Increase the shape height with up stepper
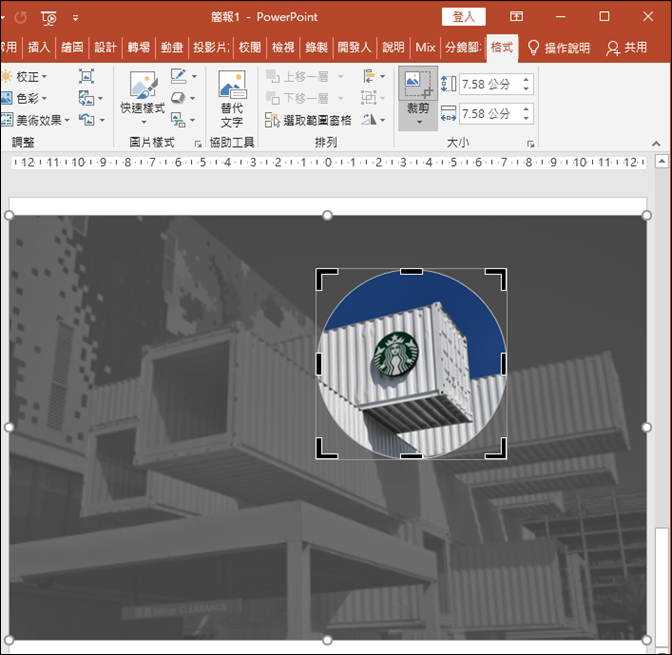This screenshot has width=672, height=655. 526,79
